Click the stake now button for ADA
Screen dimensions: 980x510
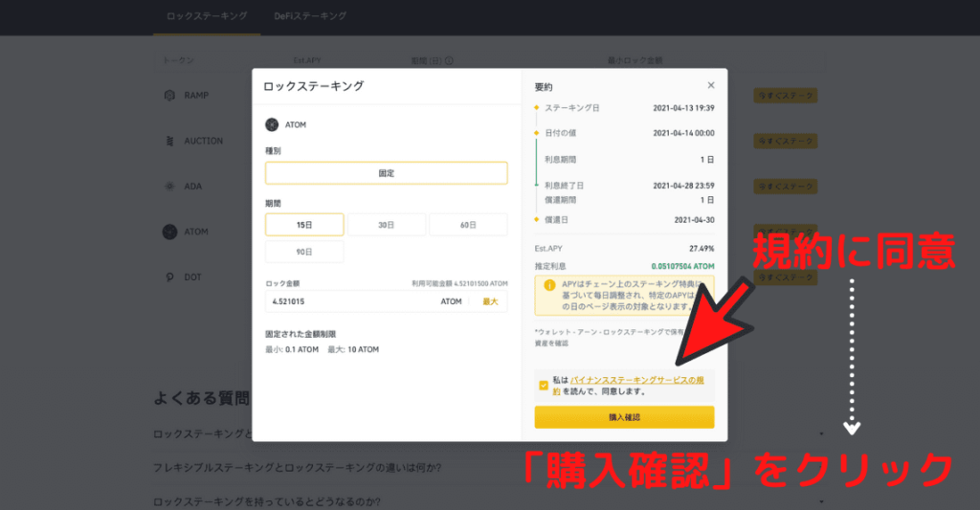click(x=786, y=187)
